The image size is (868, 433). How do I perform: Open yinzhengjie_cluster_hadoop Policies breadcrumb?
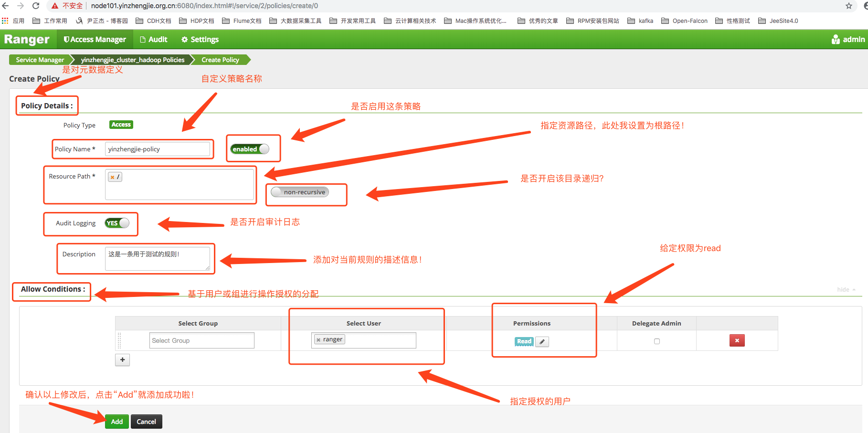point(132,60)
